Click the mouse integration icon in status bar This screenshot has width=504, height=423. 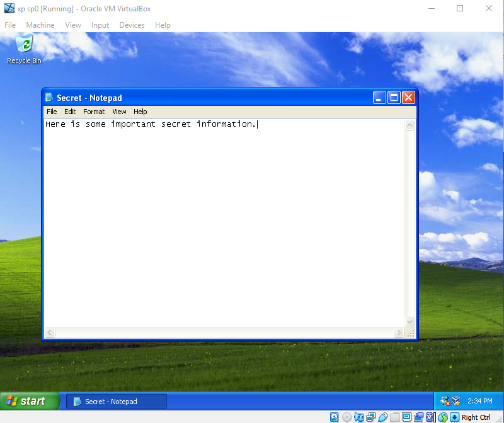click(443, 417)
